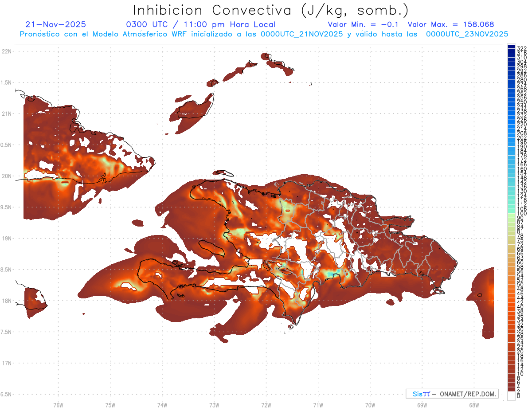
Task: Click the time '0300 UTC / 11:00 pm Hora Local'
Action: (200, 24)
